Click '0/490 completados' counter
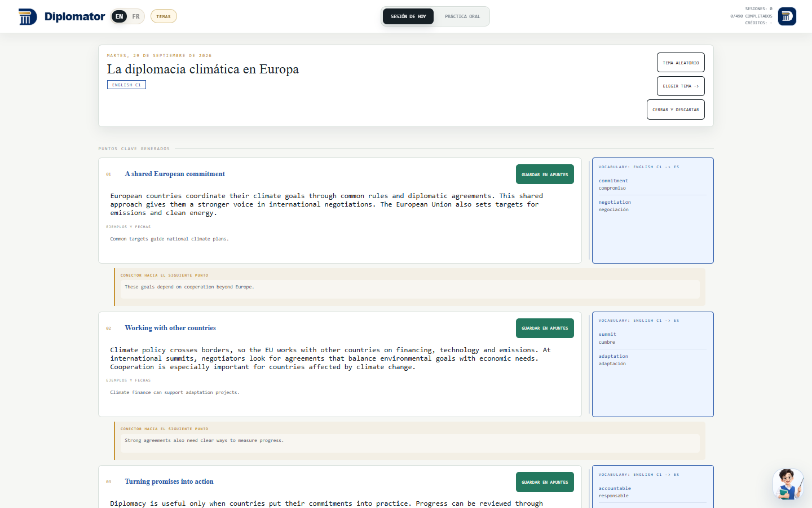 [x=751, y=16]
